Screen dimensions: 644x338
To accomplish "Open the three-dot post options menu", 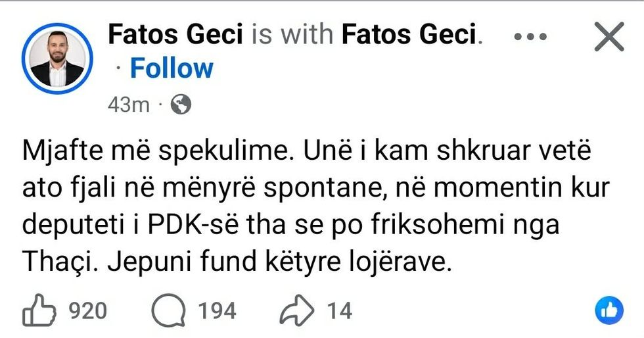I will pyautogui.click(x=535, y=36).
